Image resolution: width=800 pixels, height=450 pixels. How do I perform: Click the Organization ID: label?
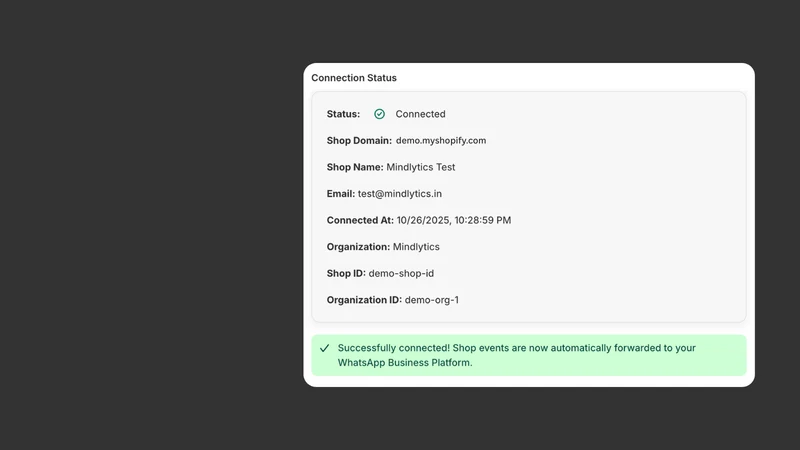[364, 299]
